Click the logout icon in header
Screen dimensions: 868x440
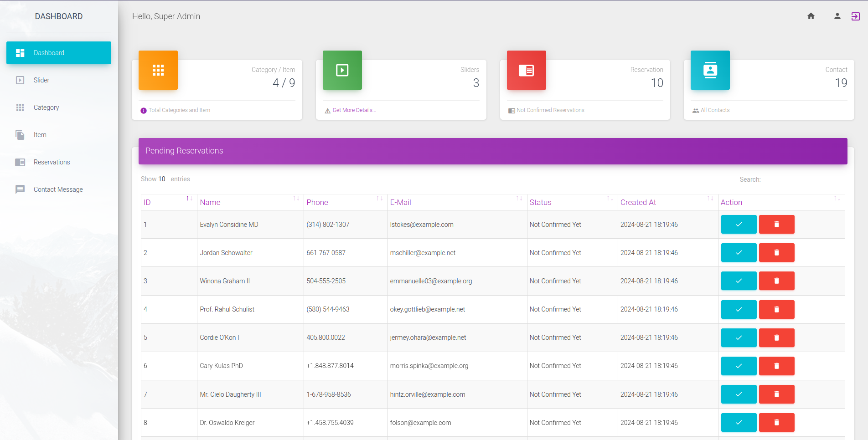(x=856, y=16)
